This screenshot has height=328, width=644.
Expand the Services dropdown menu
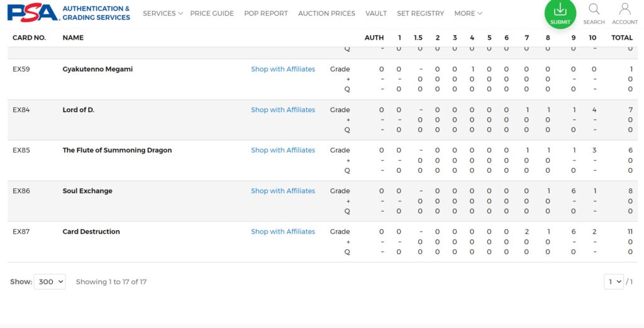163,13
